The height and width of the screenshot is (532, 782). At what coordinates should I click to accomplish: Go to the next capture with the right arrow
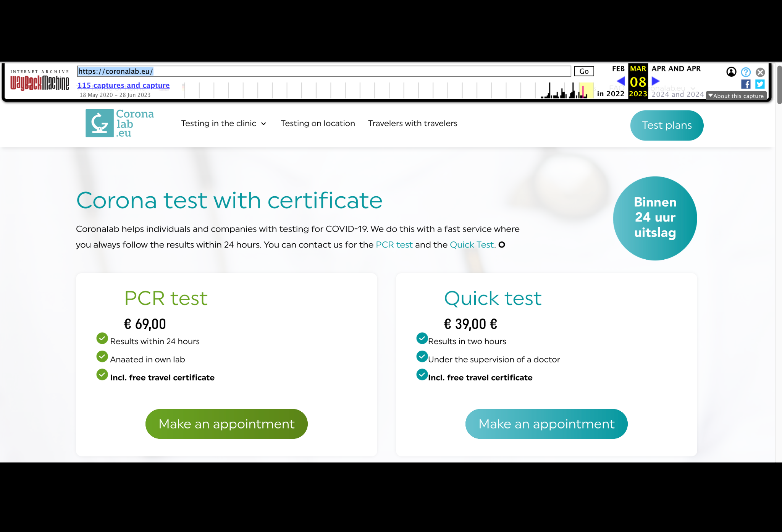655,81
